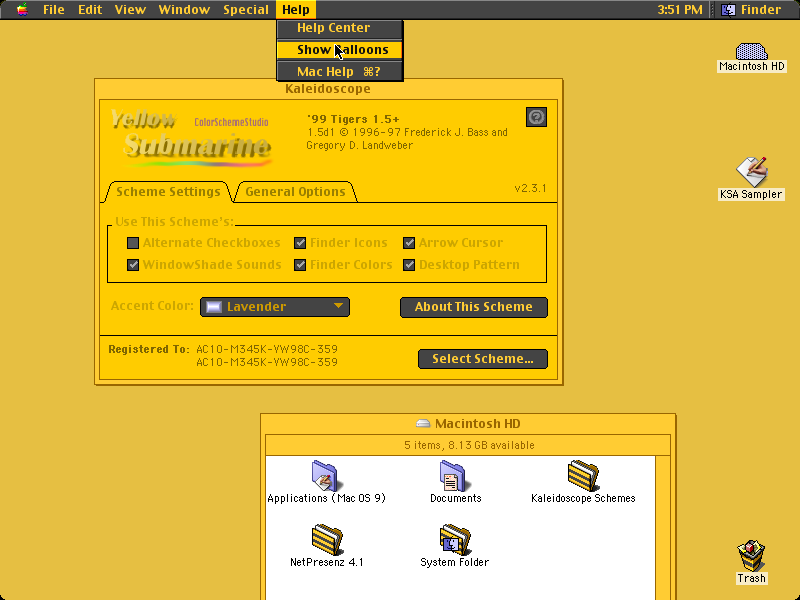Click the 'Use This Scheme's:' group label
The image size is (800, 600).
(174, 222)
